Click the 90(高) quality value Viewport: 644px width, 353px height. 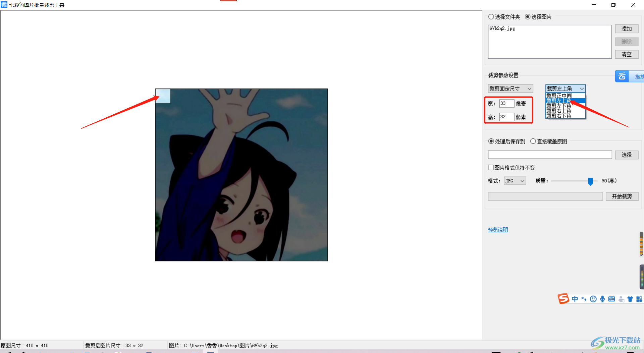click(609, 181)
